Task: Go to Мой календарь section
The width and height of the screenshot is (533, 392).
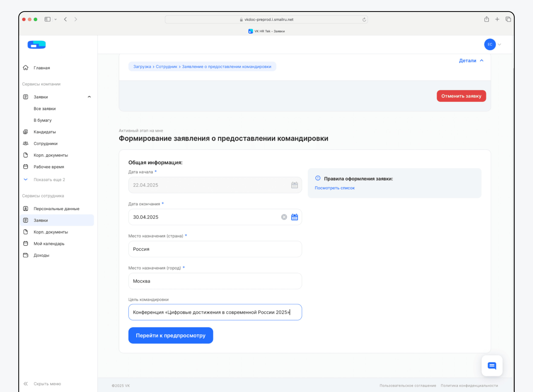Action: pos(49,244)
